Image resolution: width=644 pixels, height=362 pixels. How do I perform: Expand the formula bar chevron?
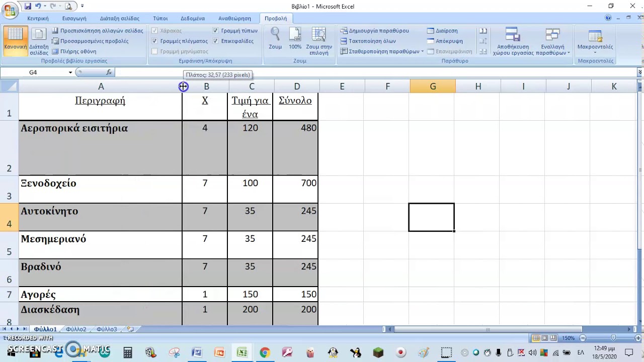point(640,72)
